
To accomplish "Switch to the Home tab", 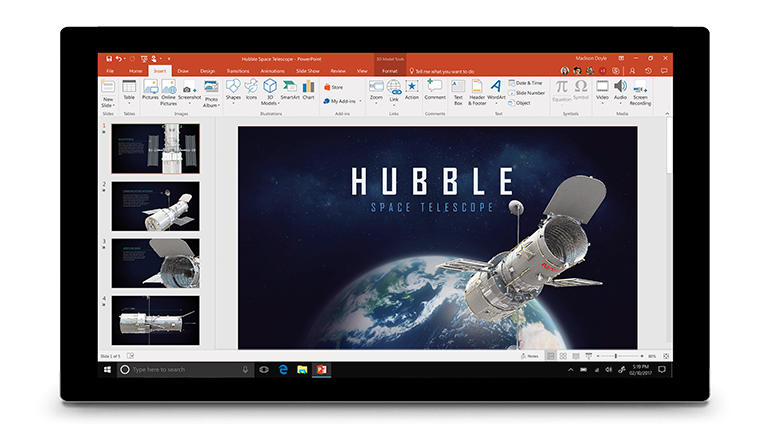I will pos(136,71).
